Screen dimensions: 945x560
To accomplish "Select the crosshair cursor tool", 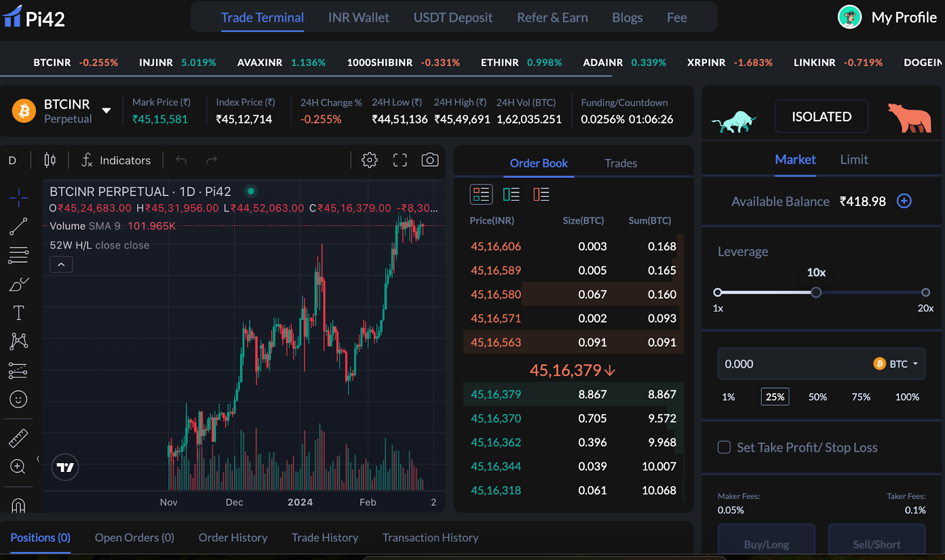I will (19, 197).
